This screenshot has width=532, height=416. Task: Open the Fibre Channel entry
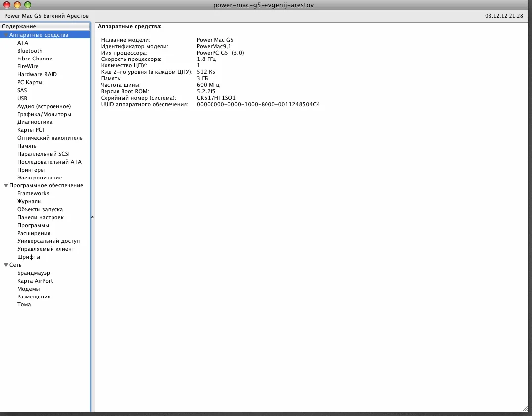[x=35, y=59]
